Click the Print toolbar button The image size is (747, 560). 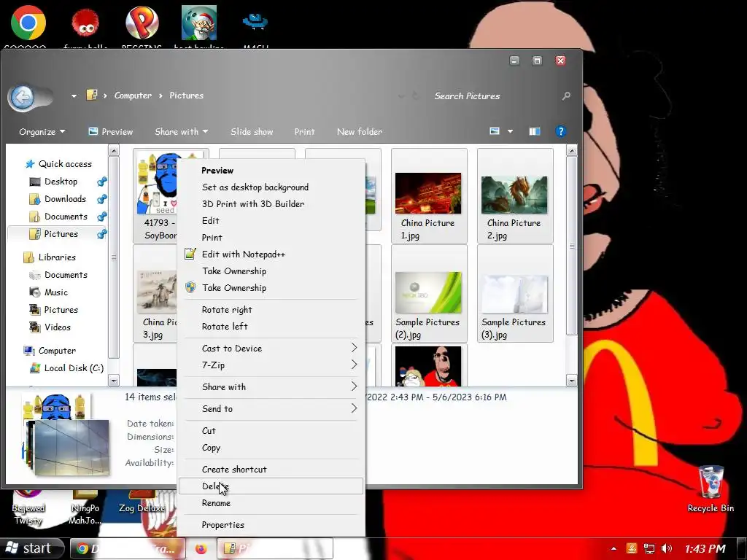coord(304,132)
